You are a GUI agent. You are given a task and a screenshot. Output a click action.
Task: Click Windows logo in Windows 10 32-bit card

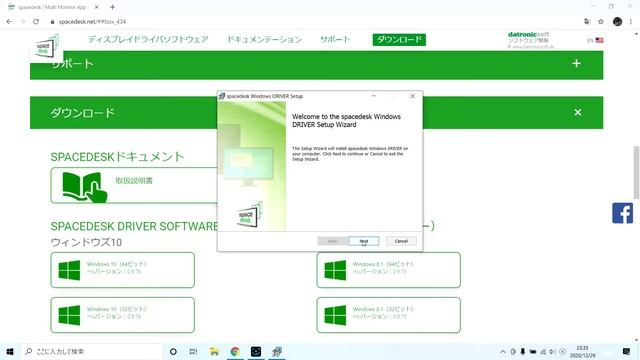click(69, 315)
